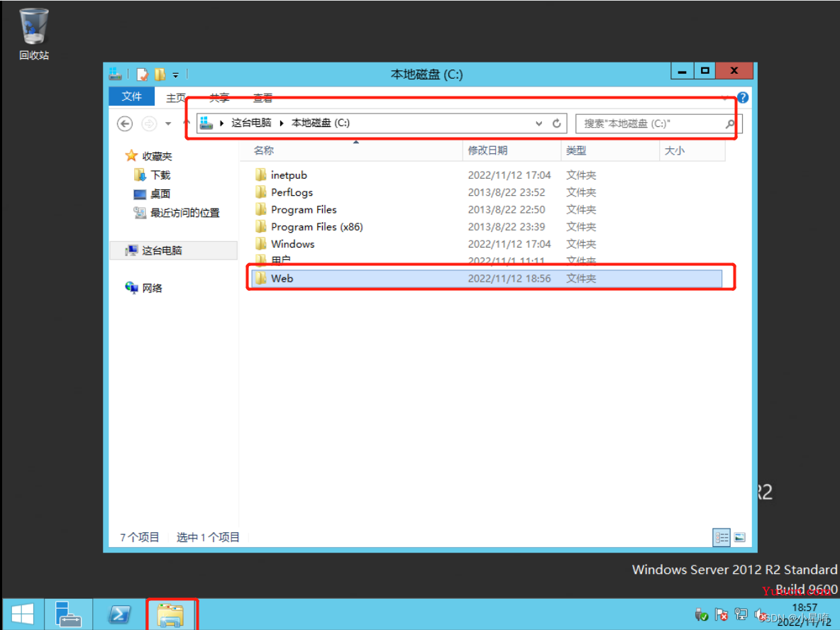Select 网络 in the navigation pane
The image size is (840, 630).
click(x=152, y=288)
